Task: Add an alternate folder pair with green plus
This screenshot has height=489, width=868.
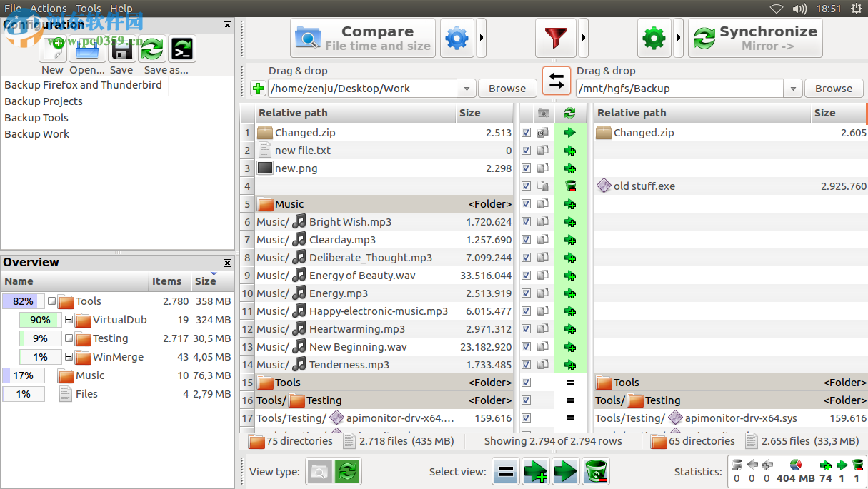Action: (x=257, y=88)
